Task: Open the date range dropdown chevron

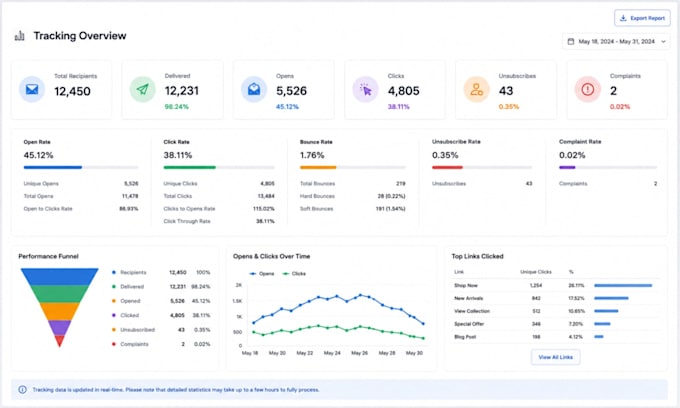Action: [x=663, y=42]
